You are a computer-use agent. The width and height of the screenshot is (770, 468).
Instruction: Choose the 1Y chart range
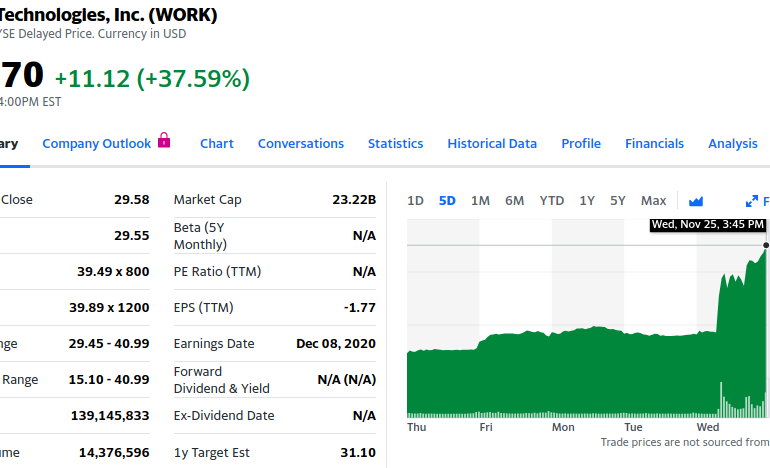pos(587,200)
